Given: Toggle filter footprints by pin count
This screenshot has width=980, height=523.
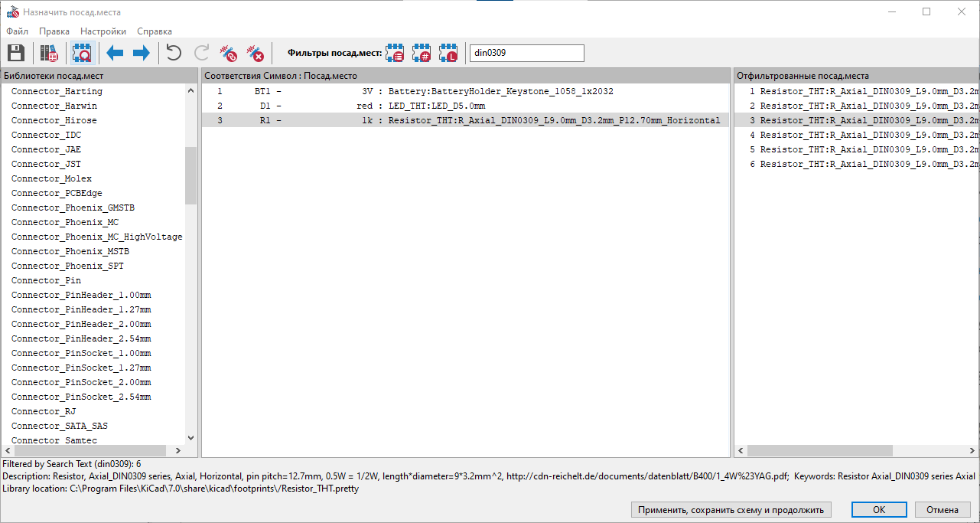Looking at the screenshot, I should (422, 53).
